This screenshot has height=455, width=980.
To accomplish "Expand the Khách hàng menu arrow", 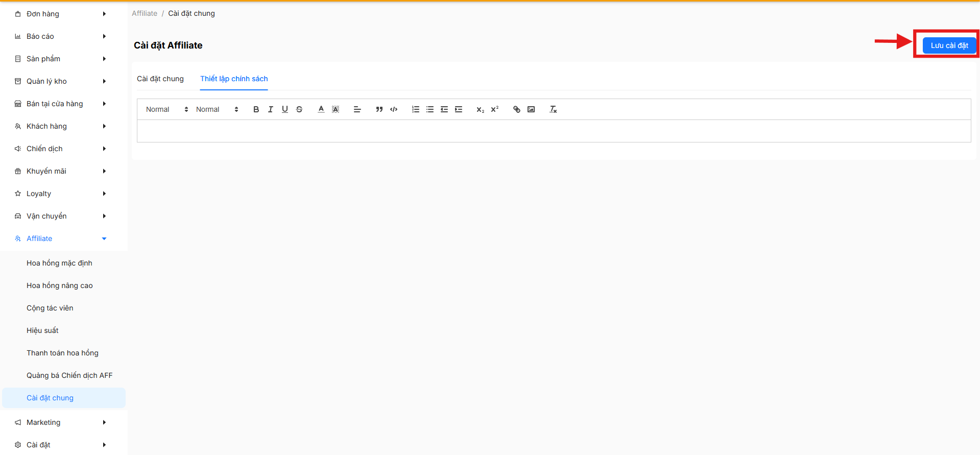I will click(104, 126).
